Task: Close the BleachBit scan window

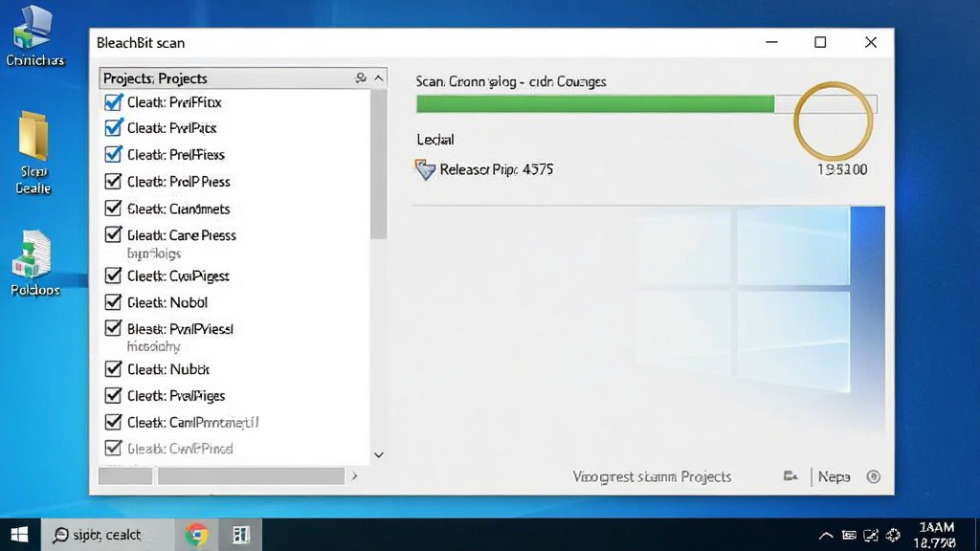Action: pos(871,42)
